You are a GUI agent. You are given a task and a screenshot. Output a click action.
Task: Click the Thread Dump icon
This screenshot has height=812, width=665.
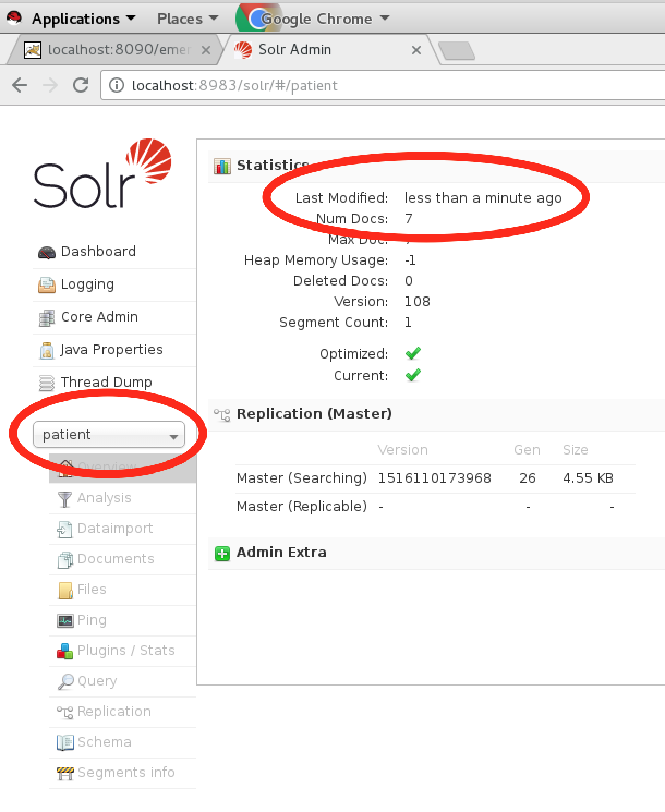click(47, 383)
